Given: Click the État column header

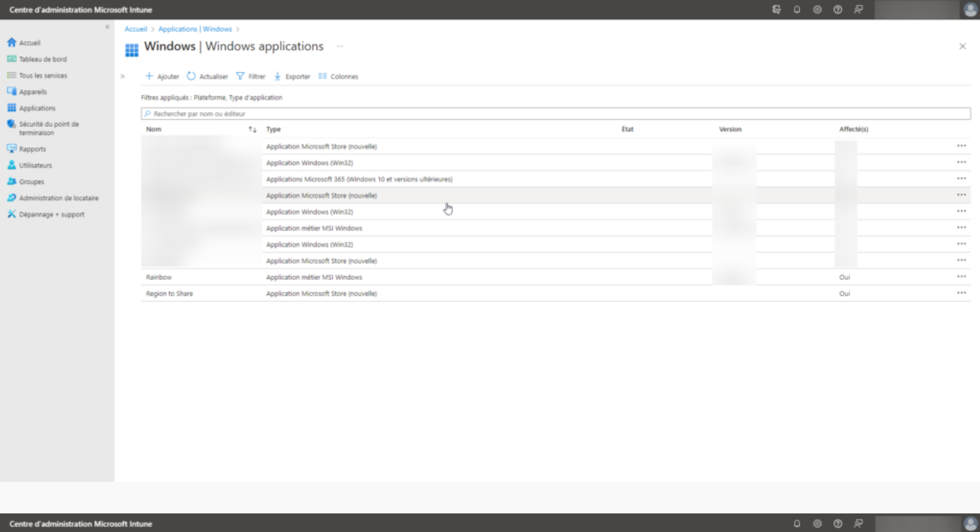Looking at the screenshot, I should [627, 129].
